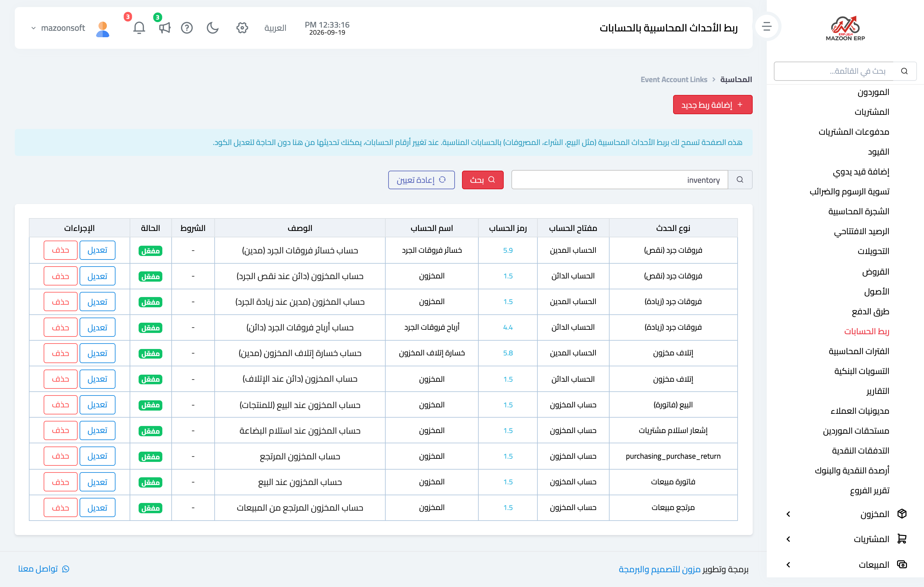
Task: Open تقرير الفروع menu item
Action: point(869,491)
